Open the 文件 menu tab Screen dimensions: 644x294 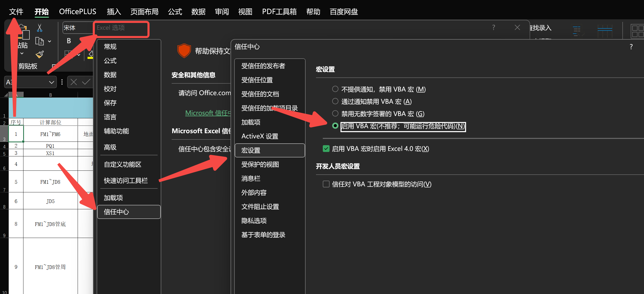click(16, 12)
